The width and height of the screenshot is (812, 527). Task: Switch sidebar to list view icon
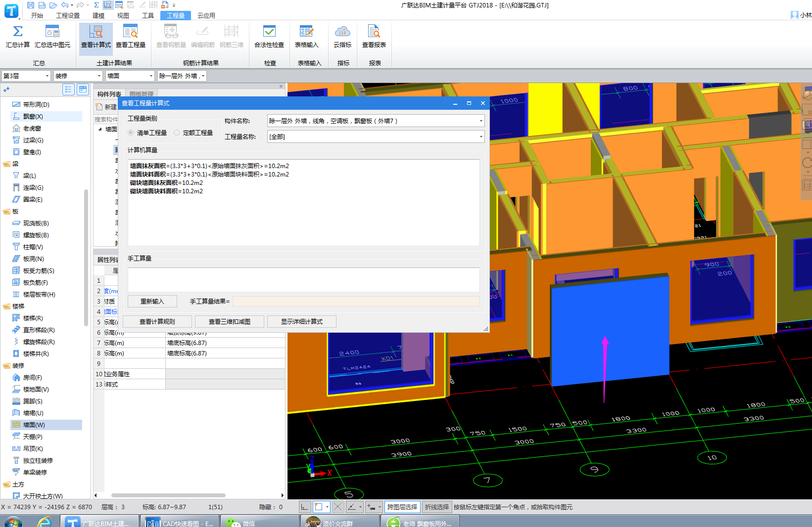tap(68, 89)
